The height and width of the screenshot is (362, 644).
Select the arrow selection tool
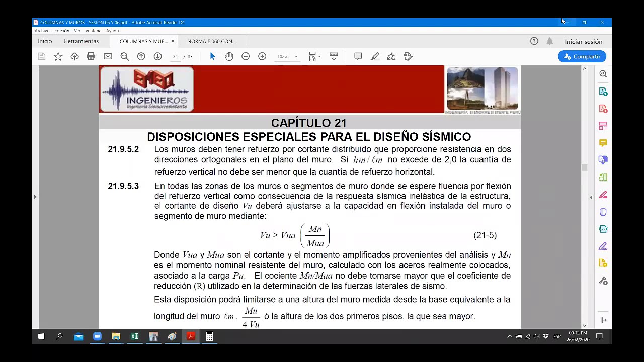point(212,57)
